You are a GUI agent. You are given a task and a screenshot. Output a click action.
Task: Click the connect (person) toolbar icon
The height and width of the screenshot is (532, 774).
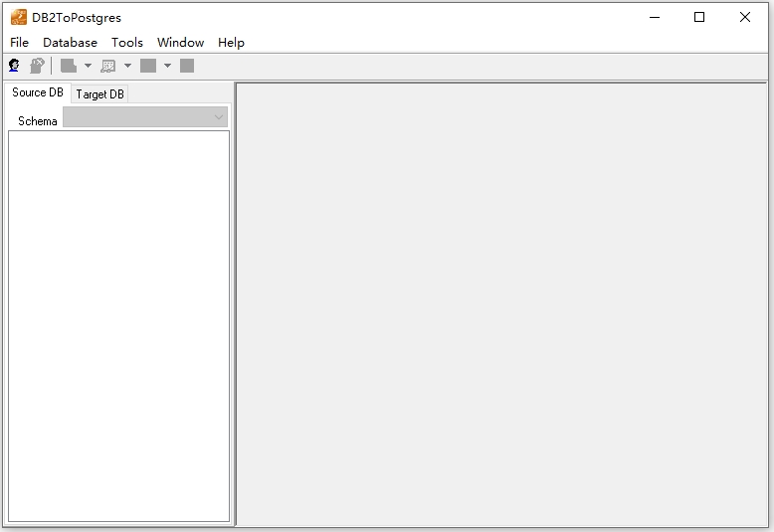tap(14, 66)
